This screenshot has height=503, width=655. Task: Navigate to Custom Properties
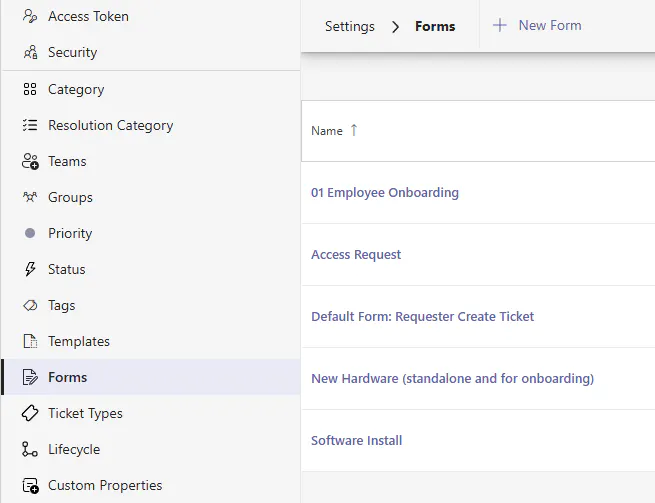[x=105, y=485]
